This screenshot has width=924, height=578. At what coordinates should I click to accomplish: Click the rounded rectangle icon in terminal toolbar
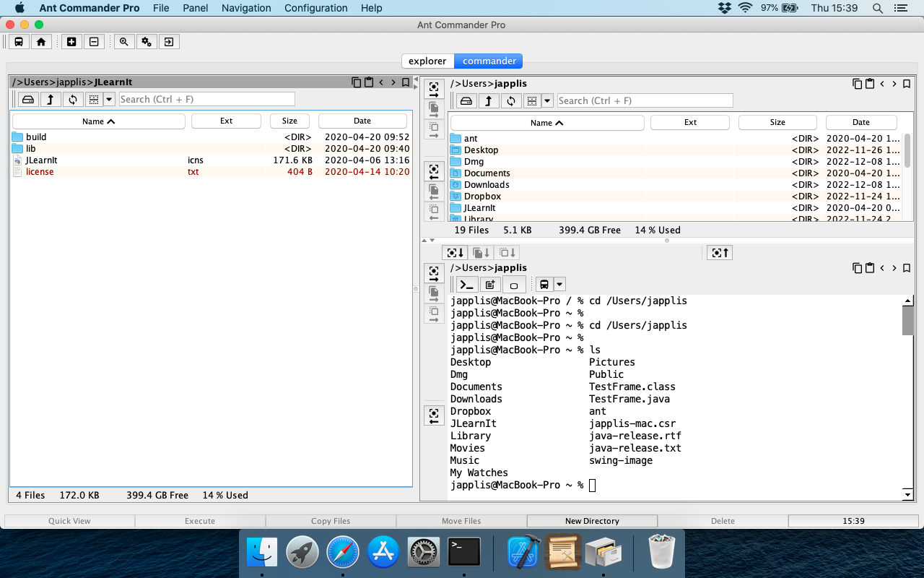514,285
